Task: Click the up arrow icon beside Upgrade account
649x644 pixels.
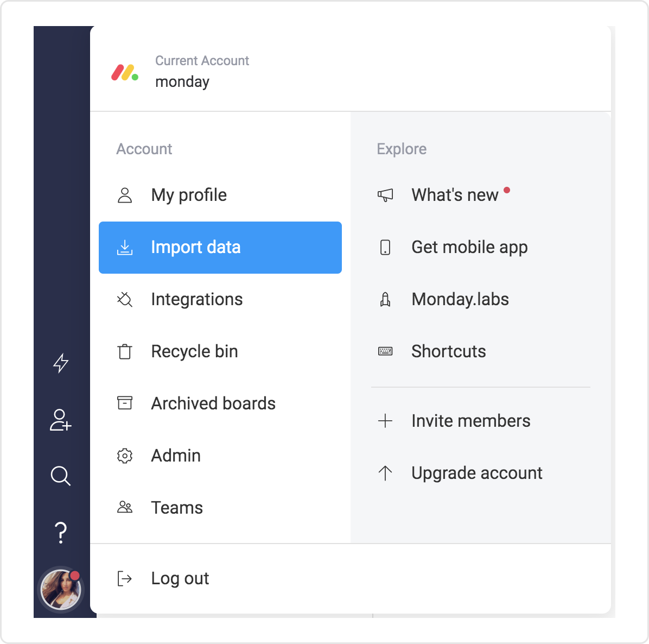Action: [385, 473]
